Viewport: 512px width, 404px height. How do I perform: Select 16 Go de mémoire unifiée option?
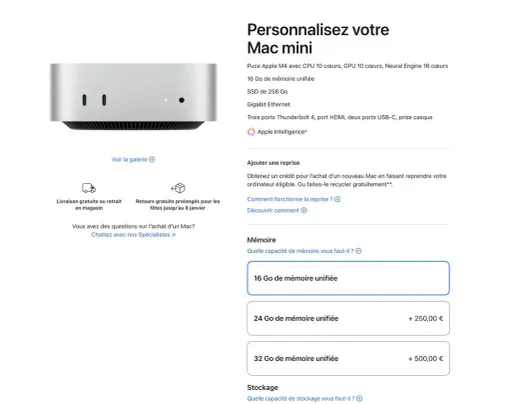click(x=348, y=278)
